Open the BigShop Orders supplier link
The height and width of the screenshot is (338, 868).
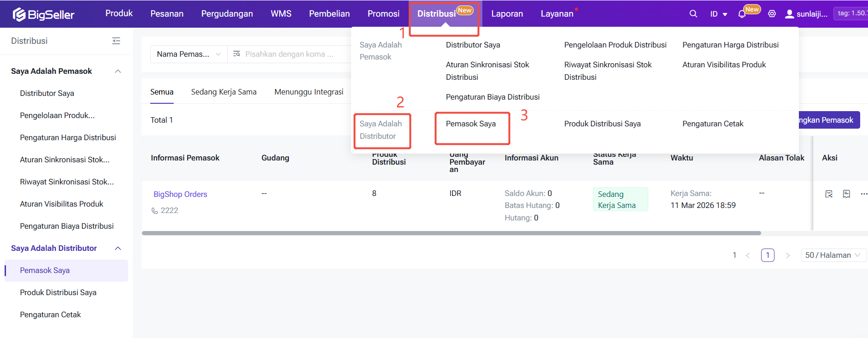180,194
